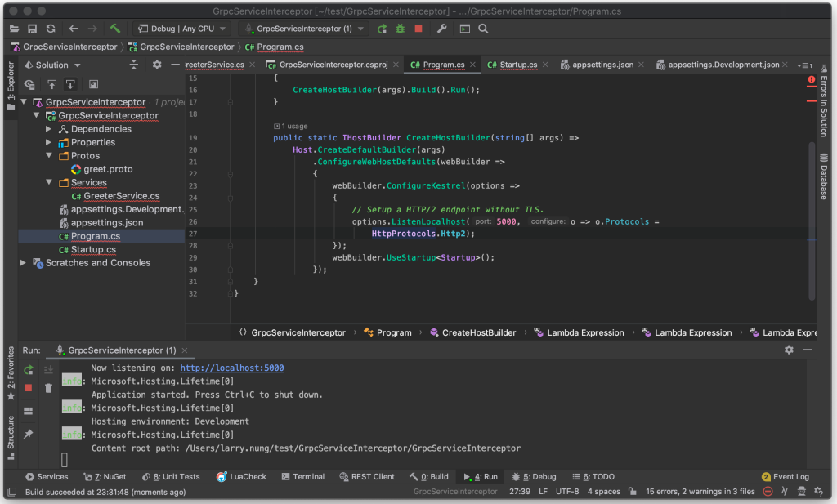Show hidden editor tabs dropdown
Screen dimensions: 837x504
tap(805, 65)
